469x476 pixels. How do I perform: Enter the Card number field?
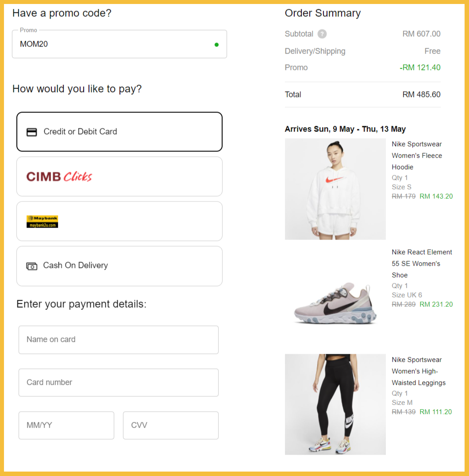coord(119,383)
